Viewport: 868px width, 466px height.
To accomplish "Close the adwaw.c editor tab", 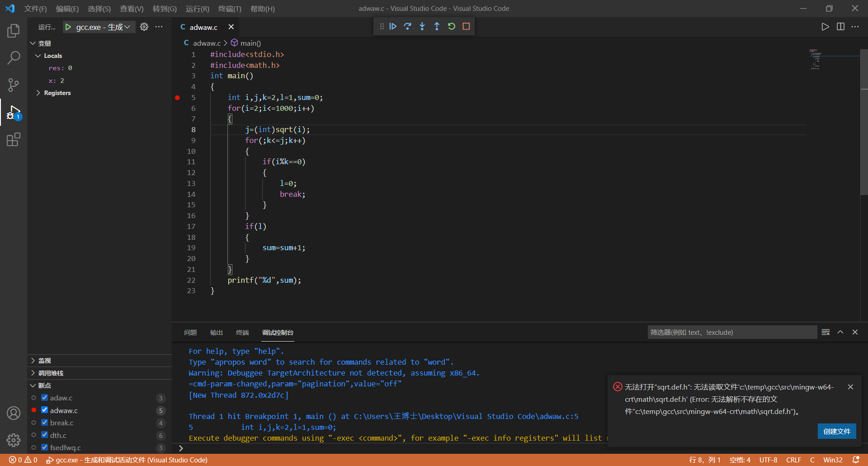I will click(x=231, y=27).
